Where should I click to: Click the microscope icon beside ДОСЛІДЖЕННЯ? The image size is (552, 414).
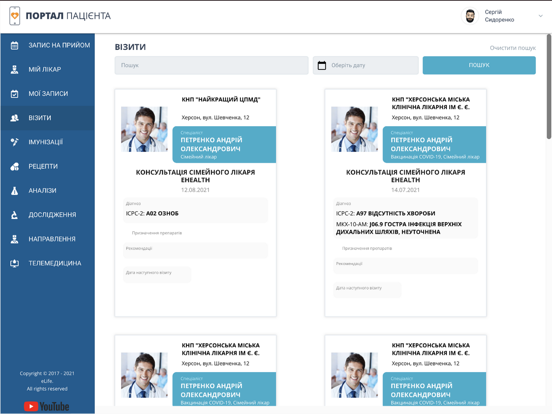click(x=14, y=215)
